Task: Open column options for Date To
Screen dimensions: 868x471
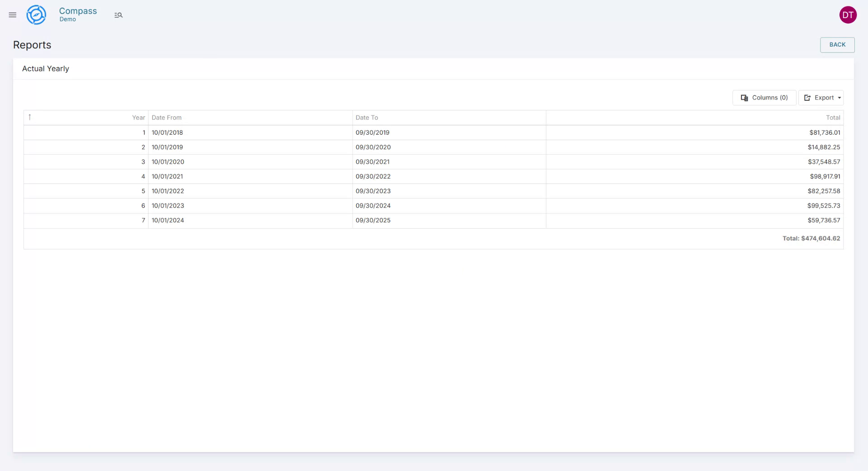Action: [x=367, y=117]
